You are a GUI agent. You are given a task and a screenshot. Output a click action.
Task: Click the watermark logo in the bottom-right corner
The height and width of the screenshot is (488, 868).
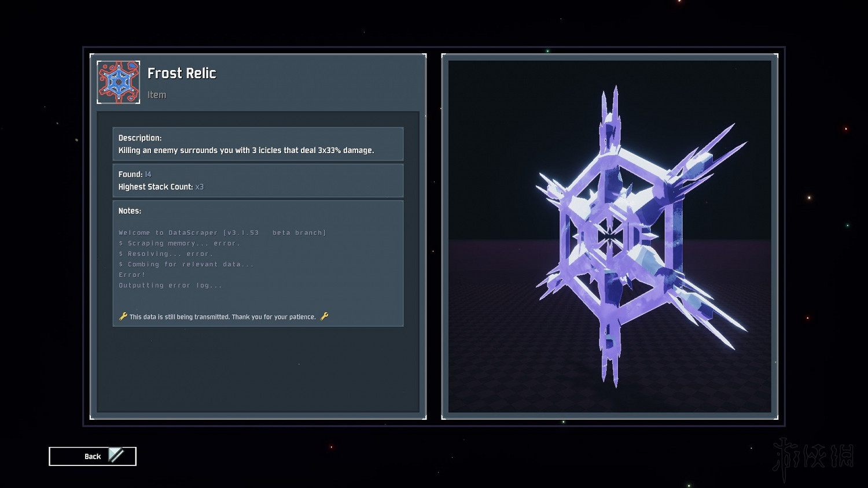pyautogui.click(x=813, y=458)
